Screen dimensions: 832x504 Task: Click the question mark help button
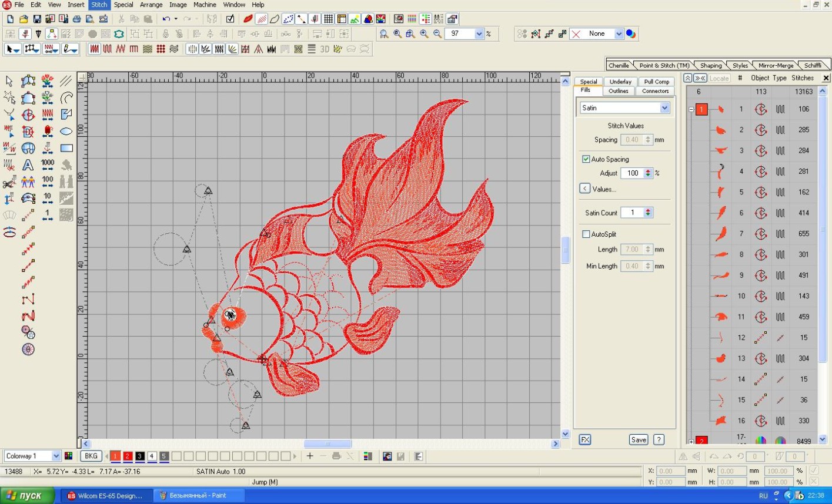click(659, 439)
